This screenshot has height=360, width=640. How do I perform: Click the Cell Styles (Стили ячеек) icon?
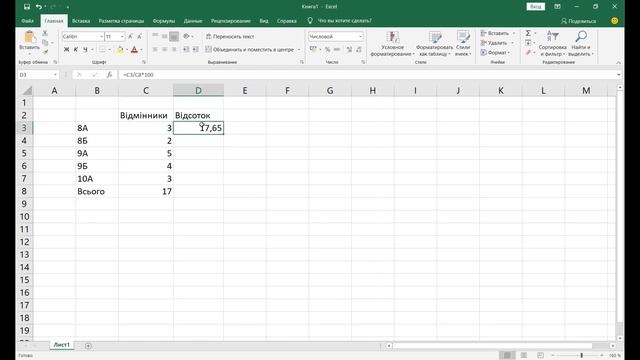(x=463, y=37)
